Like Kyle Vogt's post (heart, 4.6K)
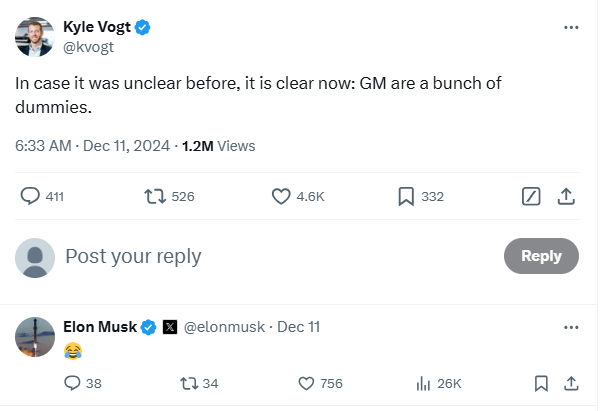 click(281, 197)
